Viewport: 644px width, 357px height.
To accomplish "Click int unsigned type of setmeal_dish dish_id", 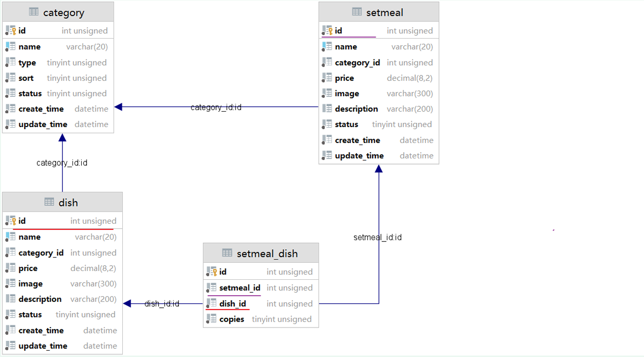I will click(290, 304).
